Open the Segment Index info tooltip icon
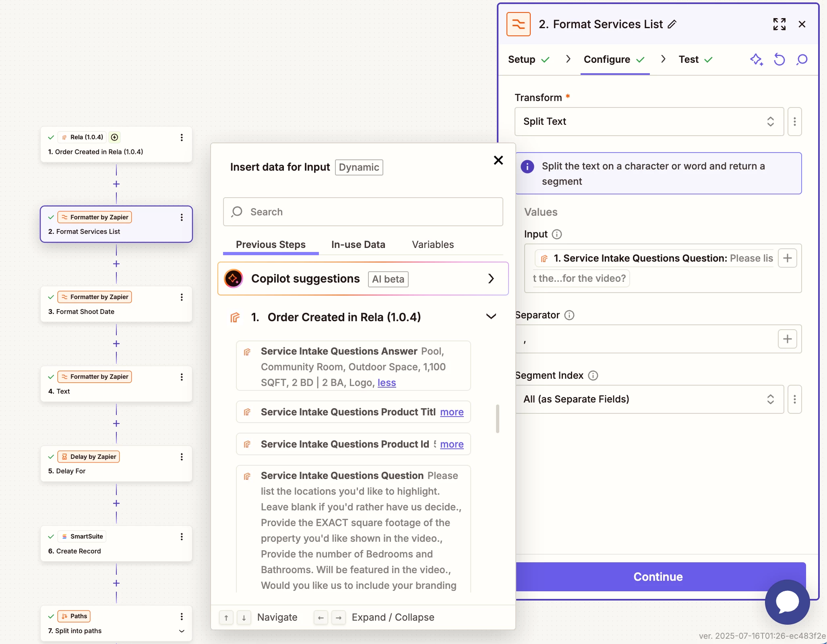The width and height of the screenshot is (827, 644). (x=593, y=376)
